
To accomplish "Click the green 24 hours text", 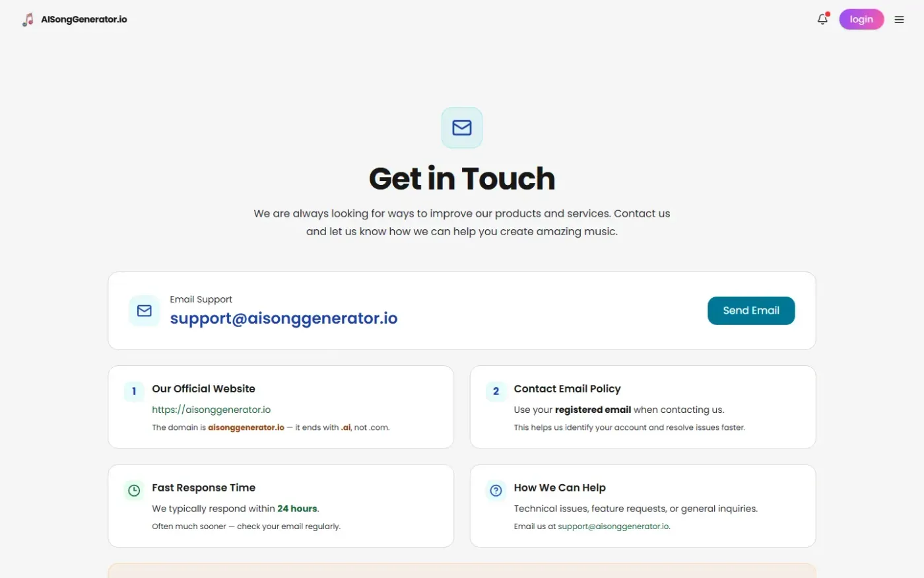I will tap(297, 509).
